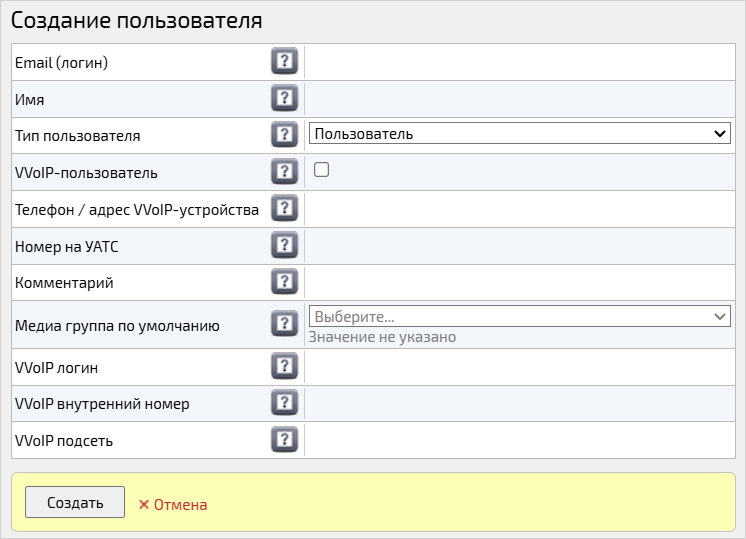Click help icon next to Email (логин)
The width and height of the screenshot is (746, 539).
(x=285, y=62)
